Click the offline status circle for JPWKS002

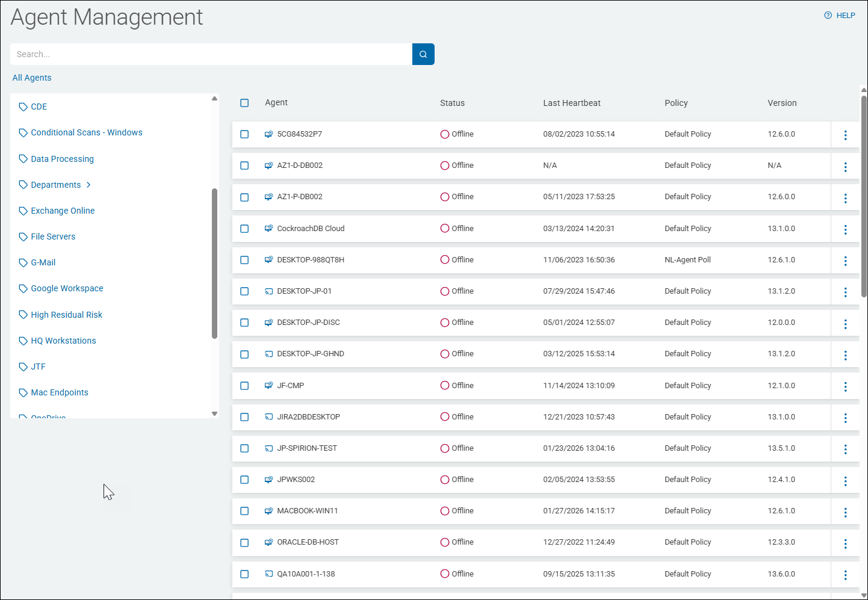point(445,480)
